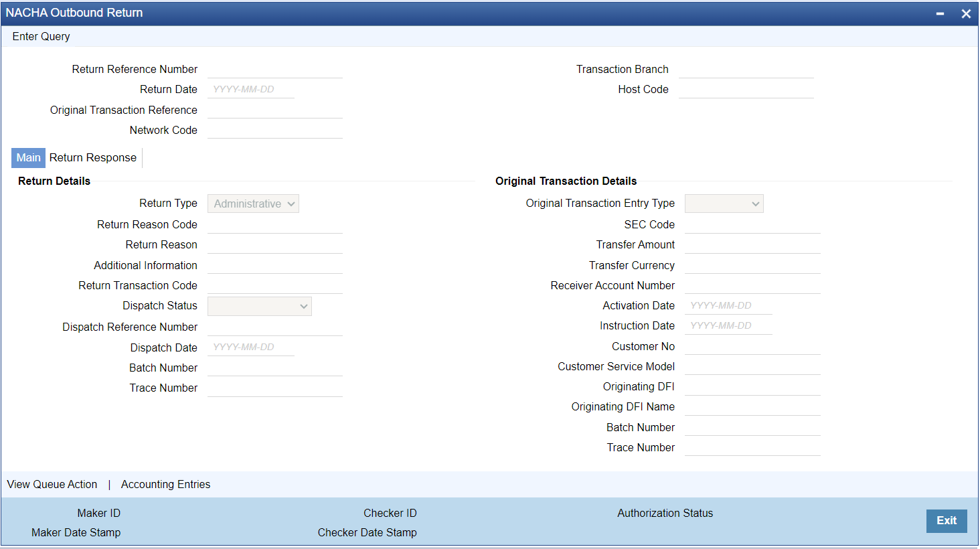Focus the Return Reason Code field

275,225
